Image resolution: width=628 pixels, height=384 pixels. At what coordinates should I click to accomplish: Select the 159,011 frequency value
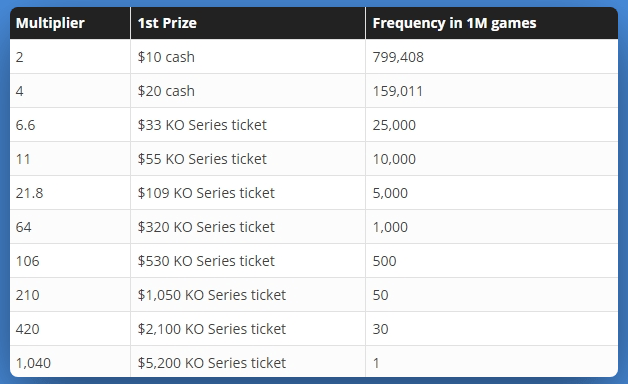tap(398, 91)
